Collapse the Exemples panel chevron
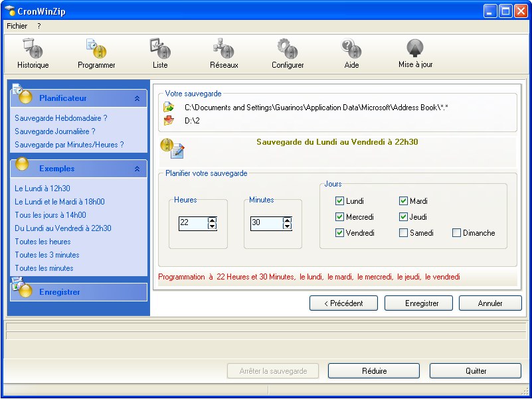The width and height of the screenshot is (532, 399). click(x=137, y=169)
